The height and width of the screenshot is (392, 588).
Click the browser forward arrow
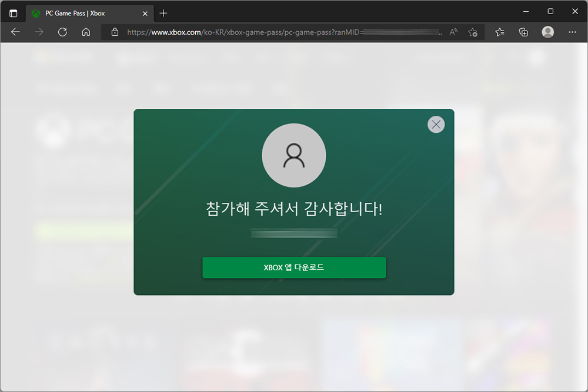click(x=39, y=32)
